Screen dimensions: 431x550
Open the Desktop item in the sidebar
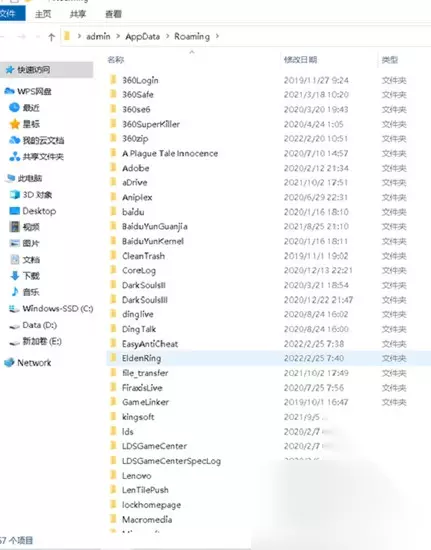32,211
